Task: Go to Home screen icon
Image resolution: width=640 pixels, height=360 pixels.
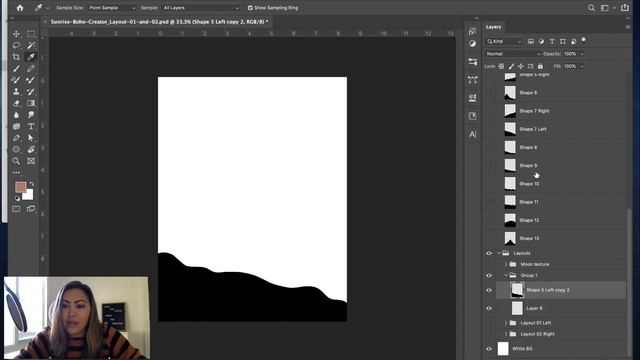Action: [20, 8]
